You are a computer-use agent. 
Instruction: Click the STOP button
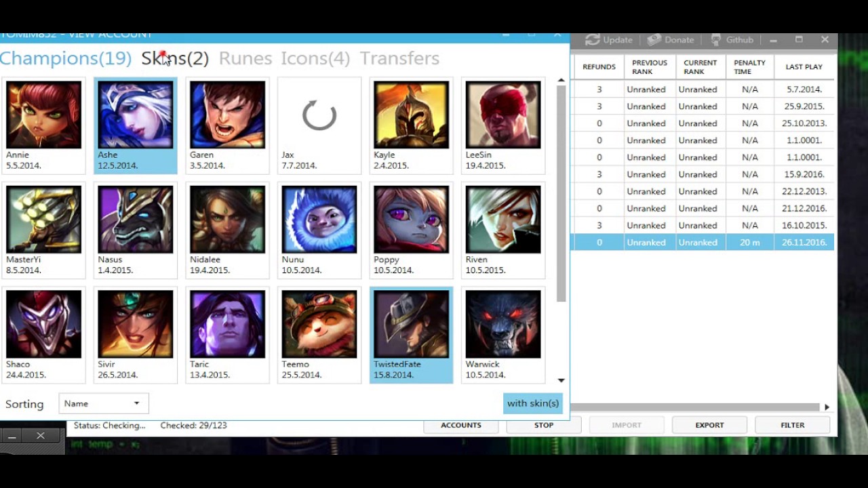pyautogui.click(x=544, y=425)
